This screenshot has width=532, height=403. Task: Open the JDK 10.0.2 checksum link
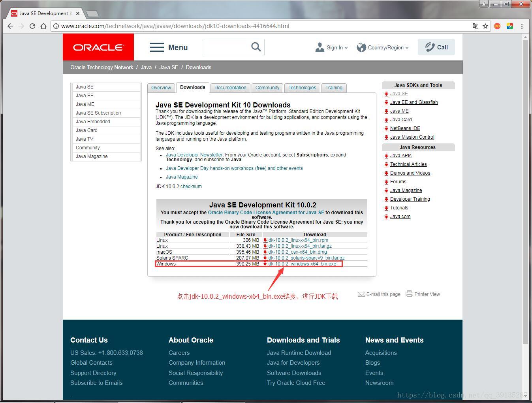click(x=191, y=186)
